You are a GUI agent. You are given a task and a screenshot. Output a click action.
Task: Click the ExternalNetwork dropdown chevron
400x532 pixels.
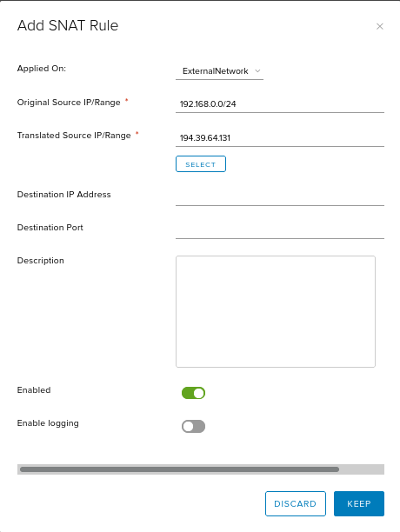coord(257,71)
